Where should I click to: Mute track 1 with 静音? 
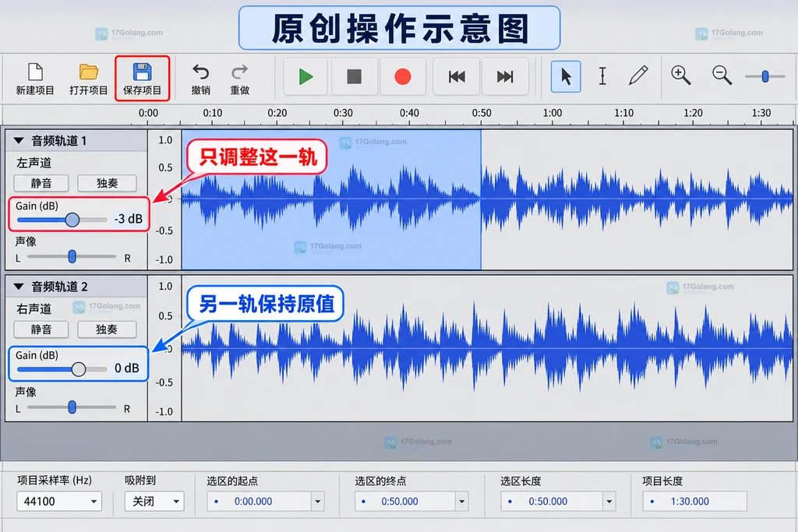41,183
